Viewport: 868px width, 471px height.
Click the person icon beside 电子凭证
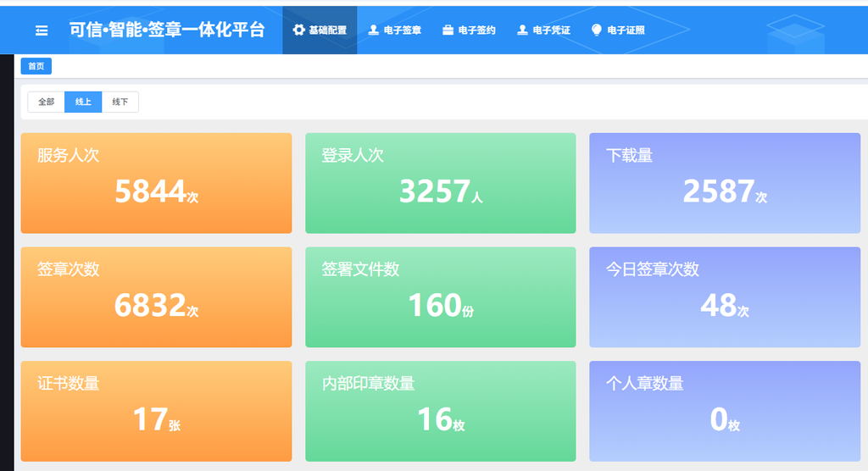tap(522, 30)
